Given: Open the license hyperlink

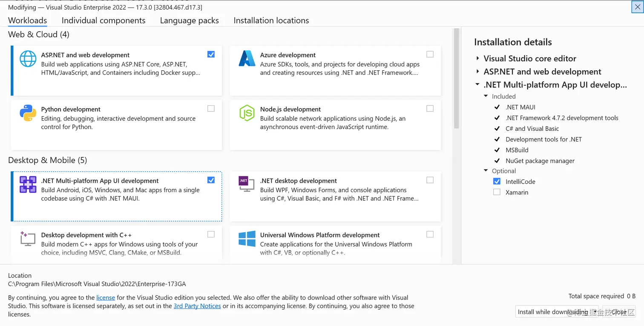Looking at the screenshot, I should 105,297.
